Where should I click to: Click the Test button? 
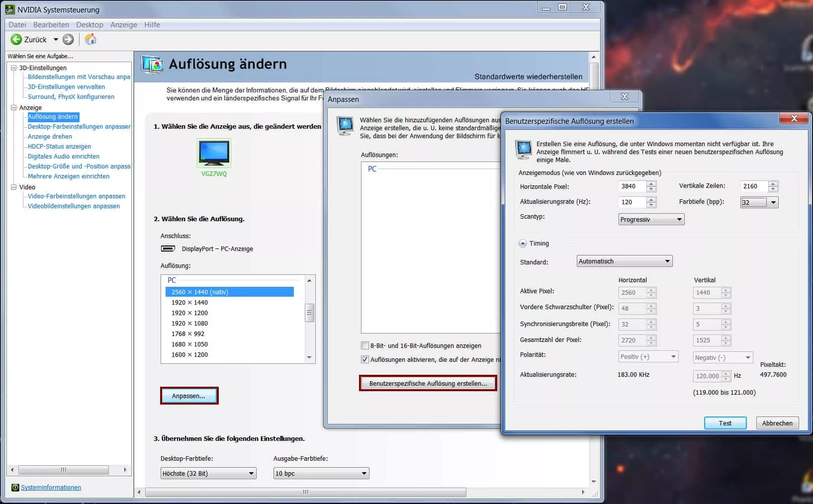click(725, 423)
